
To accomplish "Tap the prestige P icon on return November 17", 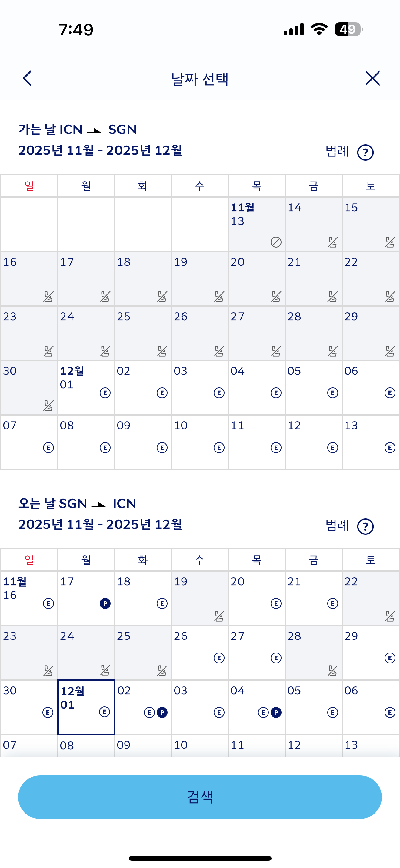I will coord(105,603).
